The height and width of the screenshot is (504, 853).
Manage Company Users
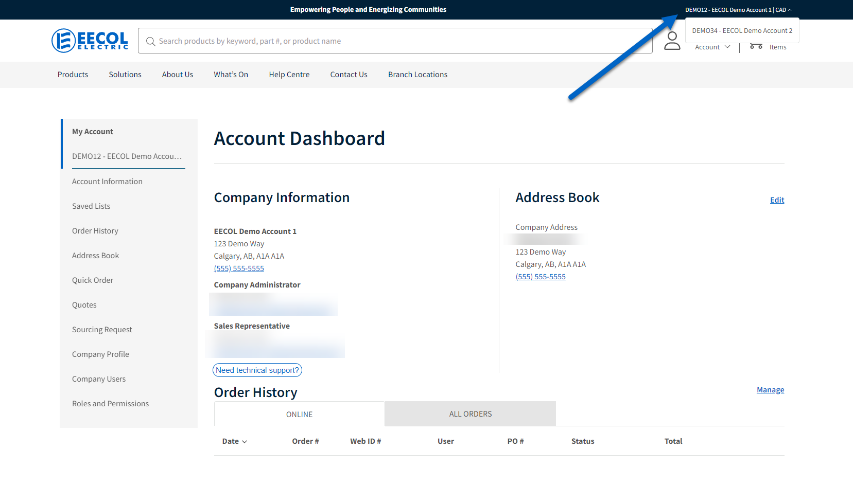(x=99, y=379)
